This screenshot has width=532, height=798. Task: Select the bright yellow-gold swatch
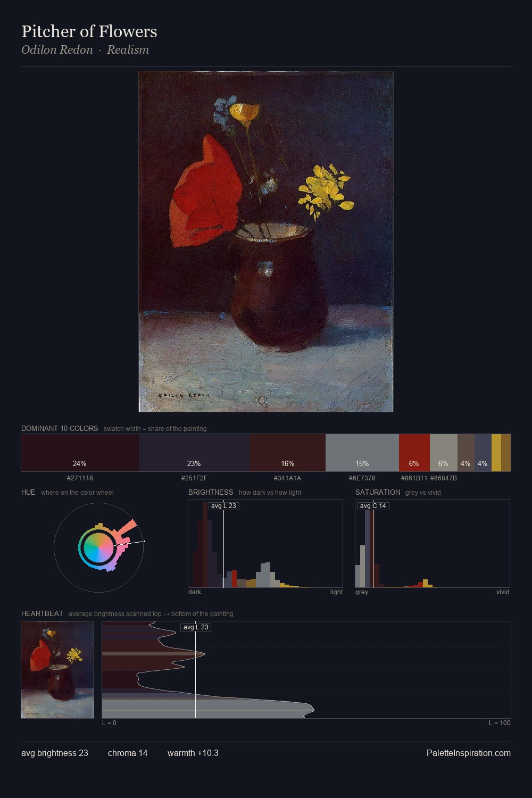(x=496, y=453)
